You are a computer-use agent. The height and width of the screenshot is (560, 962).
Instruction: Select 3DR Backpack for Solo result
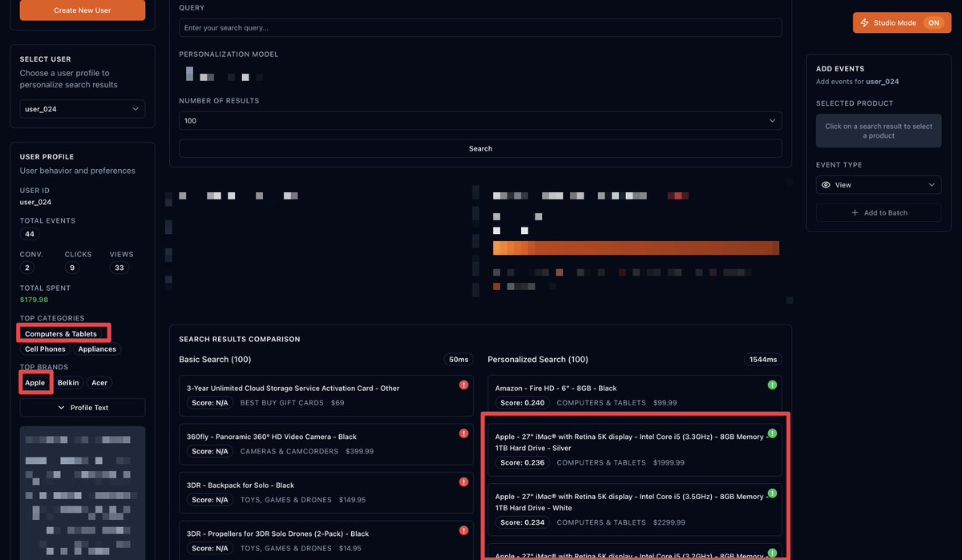click(326, 493)
